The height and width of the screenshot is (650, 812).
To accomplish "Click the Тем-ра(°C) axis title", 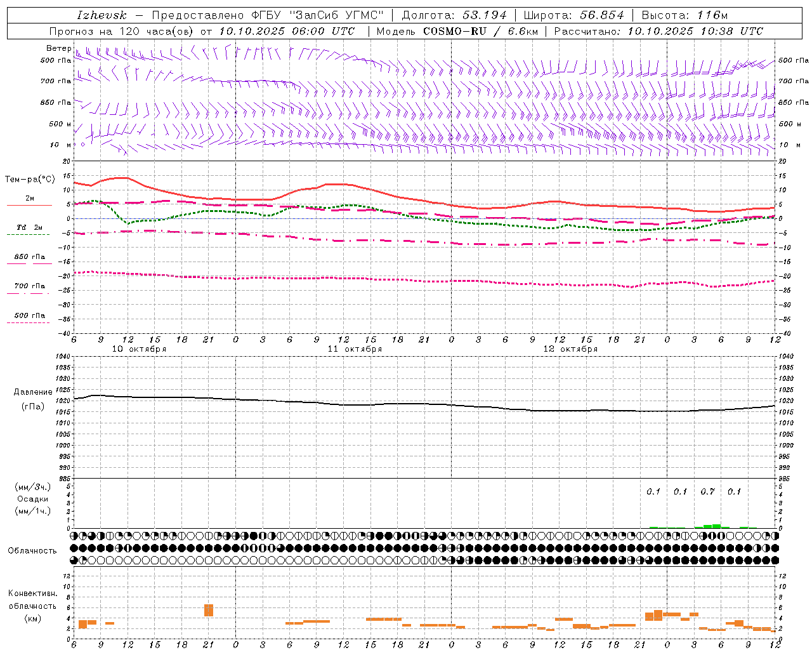I will click(x=30, y=180).
